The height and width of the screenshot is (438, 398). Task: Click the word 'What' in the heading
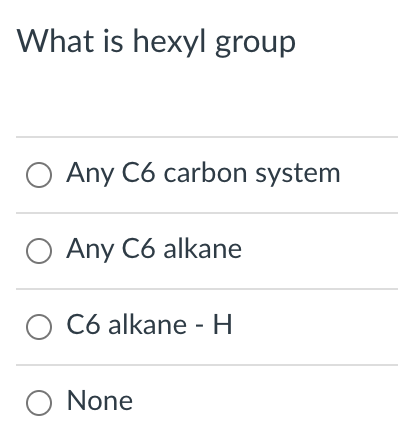pos(55,41)
